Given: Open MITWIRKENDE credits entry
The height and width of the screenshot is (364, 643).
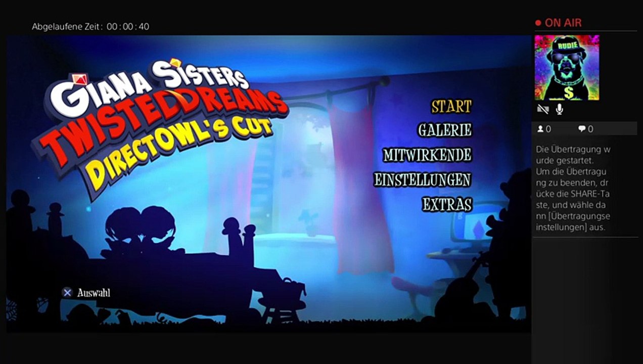Looking at the screenshot, I should (x=427, y=155).
